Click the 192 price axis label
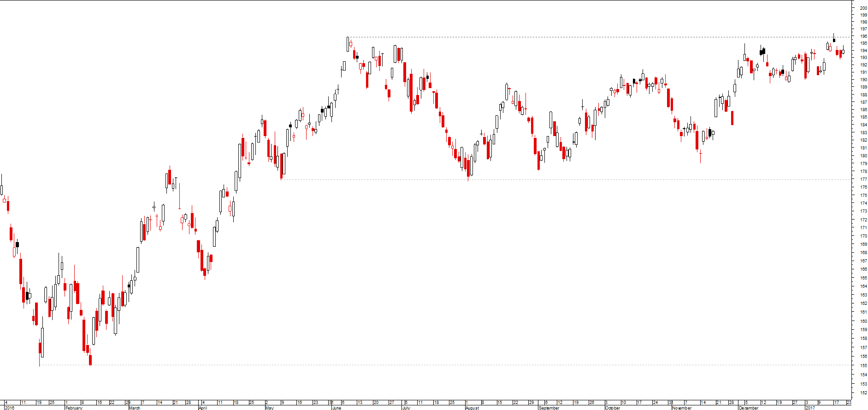This screenshot has width=868, height=410. point(863,65)
